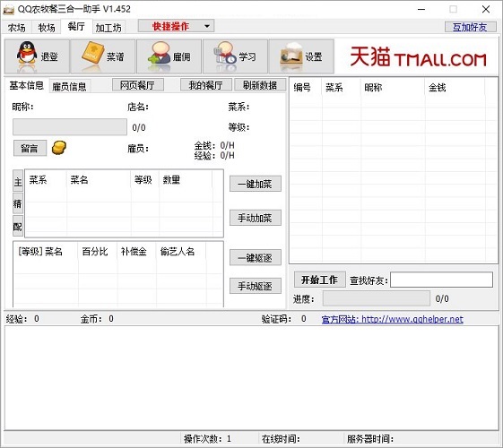Select the 主 side tab

coord(18,181)
